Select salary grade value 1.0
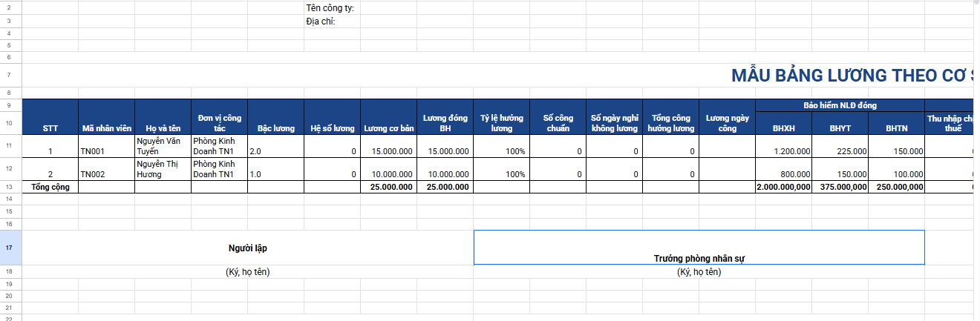Screen dimensions: 980x321 [x=276, y=169]
